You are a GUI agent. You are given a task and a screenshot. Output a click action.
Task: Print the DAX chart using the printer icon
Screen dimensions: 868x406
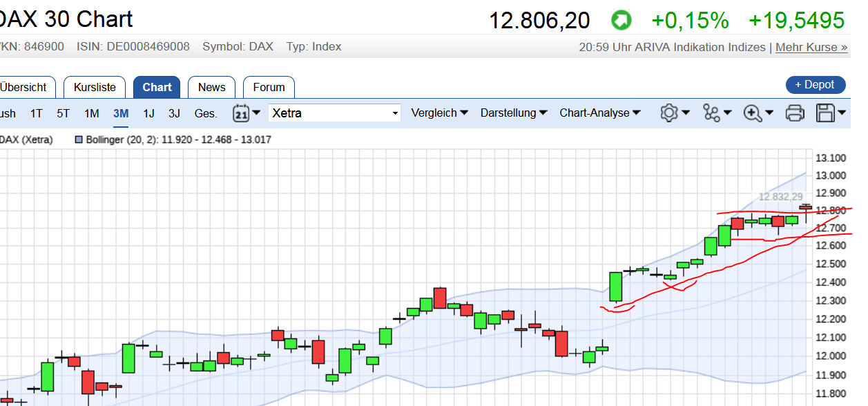[794, 113]
